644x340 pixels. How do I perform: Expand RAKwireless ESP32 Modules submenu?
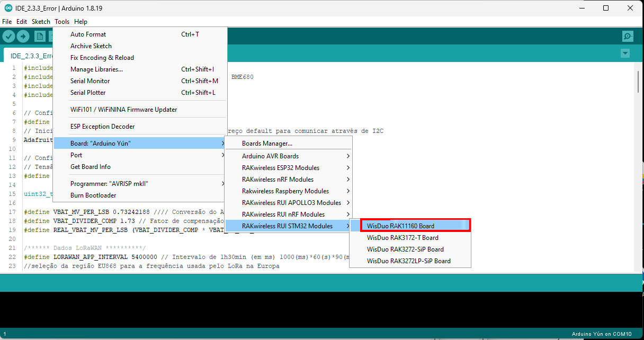tap(289, 168)
